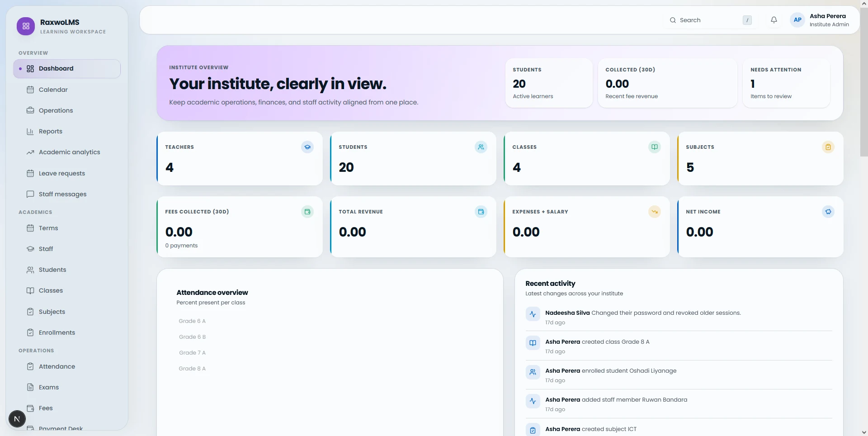Open Reports from the sidebar
Screen dimensions: 868x436
tap(67, 131)
